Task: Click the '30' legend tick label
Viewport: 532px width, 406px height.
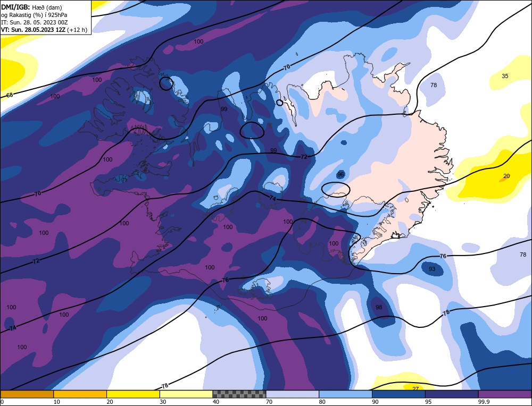Action: tap(163, 402)
